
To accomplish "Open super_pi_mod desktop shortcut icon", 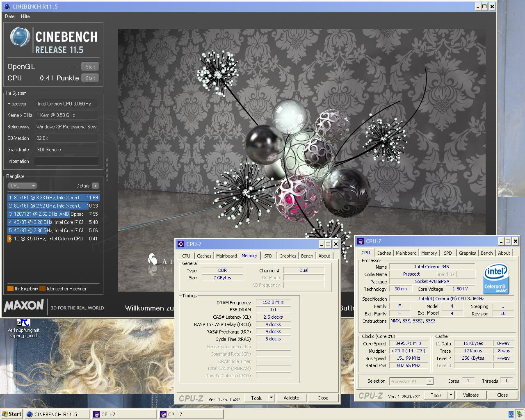I will click(23, 322).
